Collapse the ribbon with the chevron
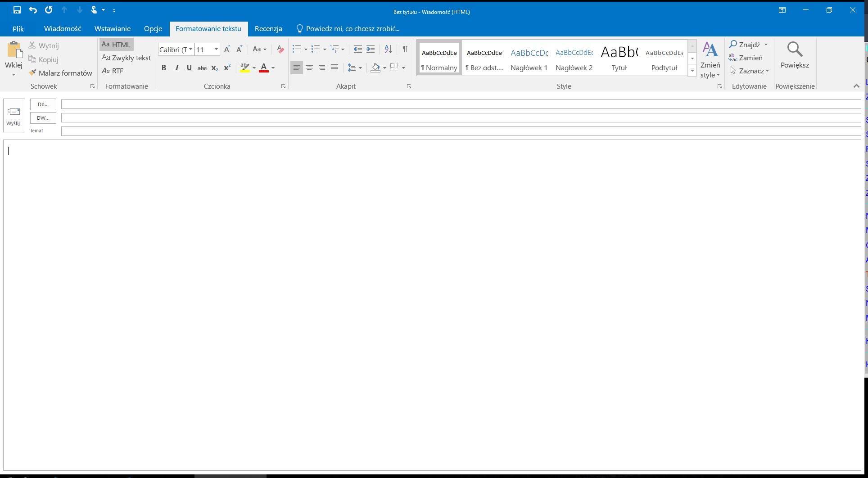Image resolution: width=868 pixels, height=478 pixels. 856,86
